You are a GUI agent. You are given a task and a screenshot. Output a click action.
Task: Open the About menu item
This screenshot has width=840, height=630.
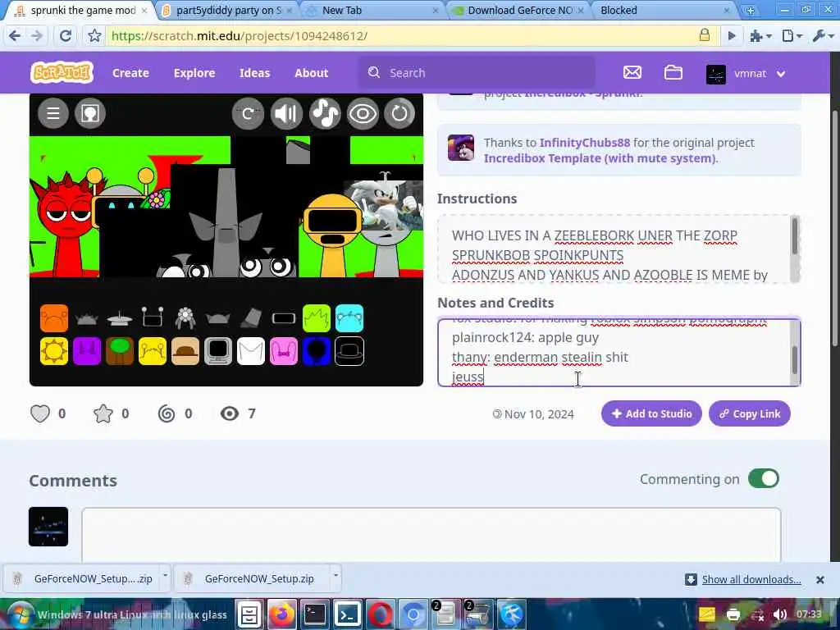coord(311,73)
